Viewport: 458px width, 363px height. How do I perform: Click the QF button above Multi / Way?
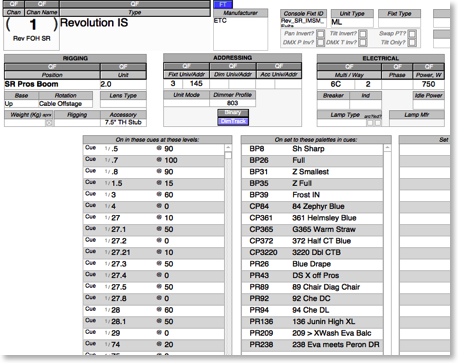(349, 67)
